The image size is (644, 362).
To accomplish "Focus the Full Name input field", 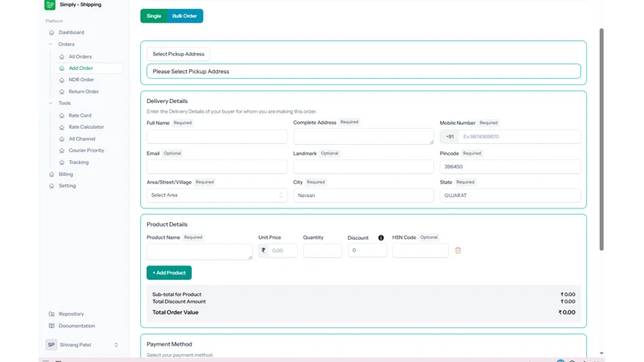I will (x=217, y=136).
